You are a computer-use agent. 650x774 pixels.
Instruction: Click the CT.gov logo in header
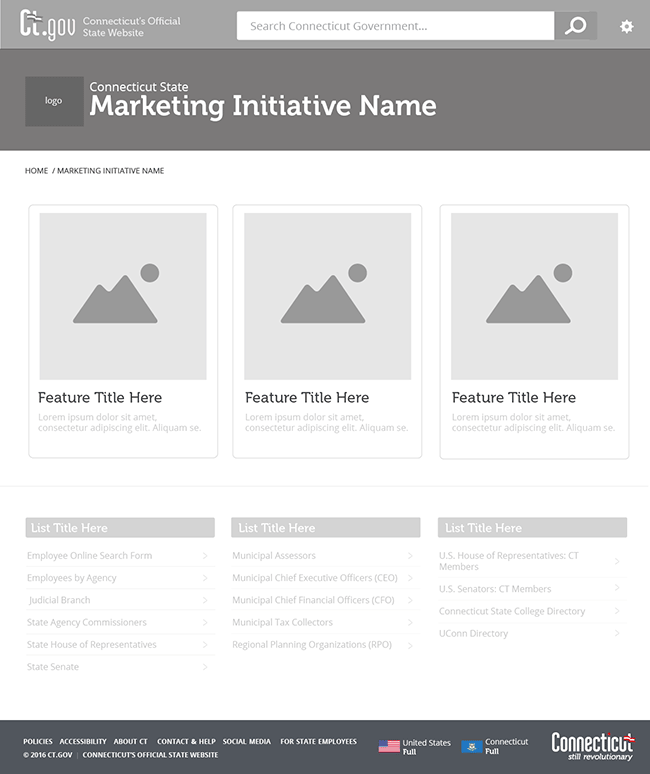tap(47, 25)
